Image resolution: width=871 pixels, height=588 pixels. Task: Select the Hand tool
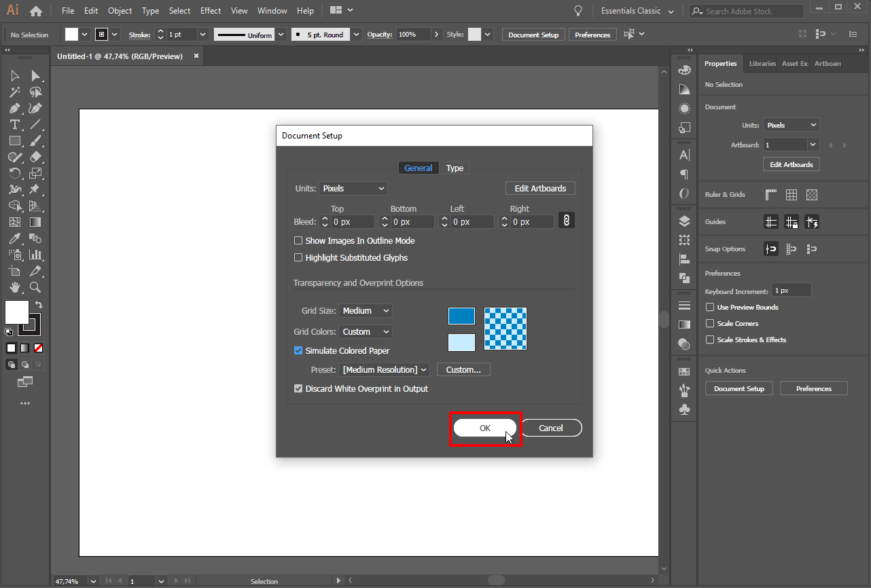click(x=15, y=287)
